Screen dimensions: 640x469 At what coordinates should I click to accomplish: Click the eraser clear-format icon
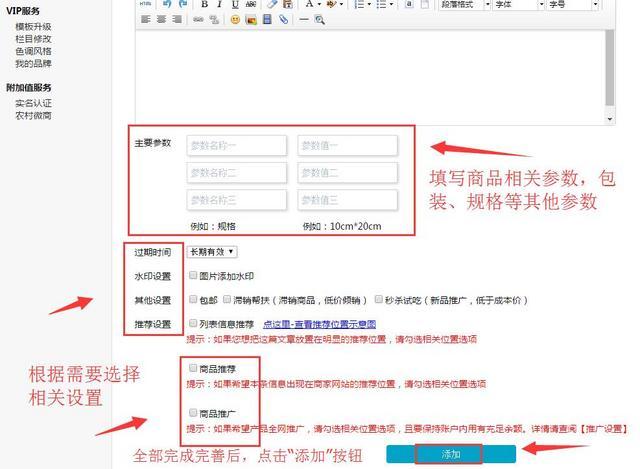(272, 4)
